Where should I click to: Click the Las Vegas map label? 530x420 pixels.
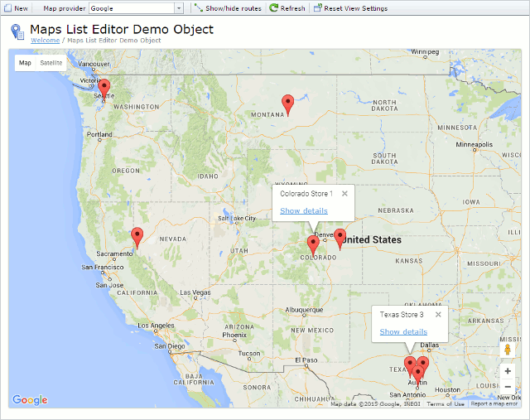pos(195,292)
